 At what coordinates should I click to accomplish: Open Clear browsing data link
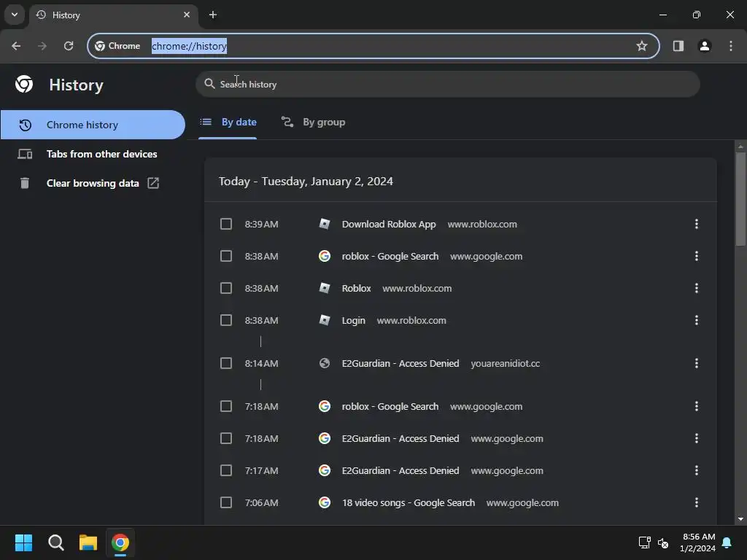click(x=93, y=183)
